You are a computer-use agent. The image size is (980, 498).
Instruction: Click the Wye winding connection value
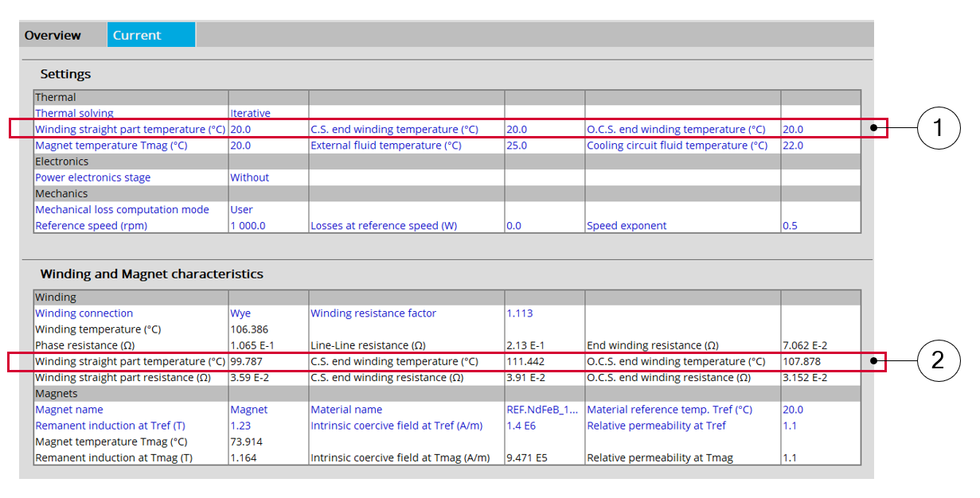click(x=240, y=313)
